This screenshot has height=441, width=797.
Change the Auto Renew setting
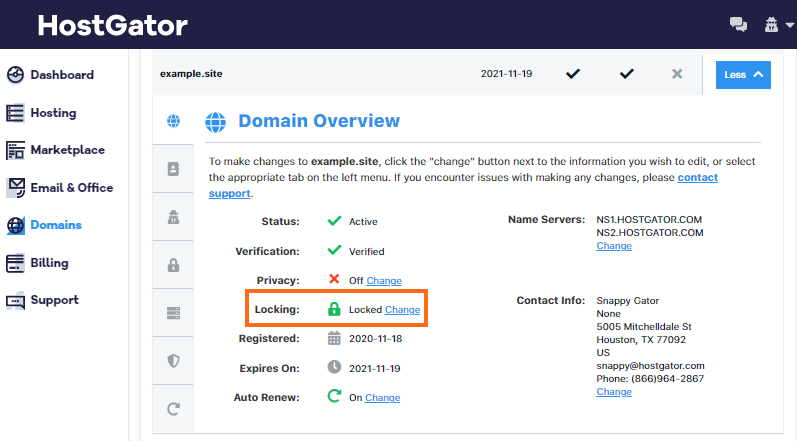[382, 397]
